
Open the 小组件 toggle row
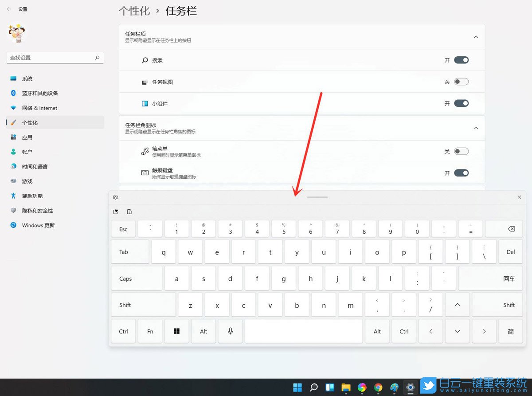462,103
